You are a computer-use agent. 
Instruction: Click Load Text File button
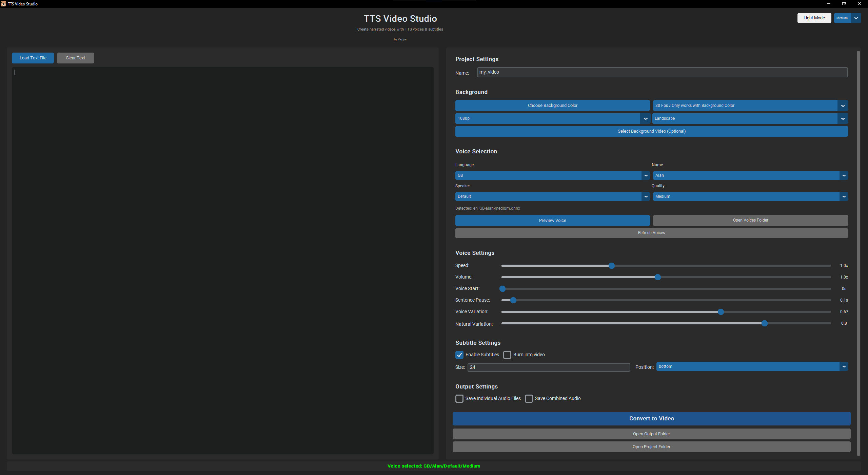pos(33,58)
